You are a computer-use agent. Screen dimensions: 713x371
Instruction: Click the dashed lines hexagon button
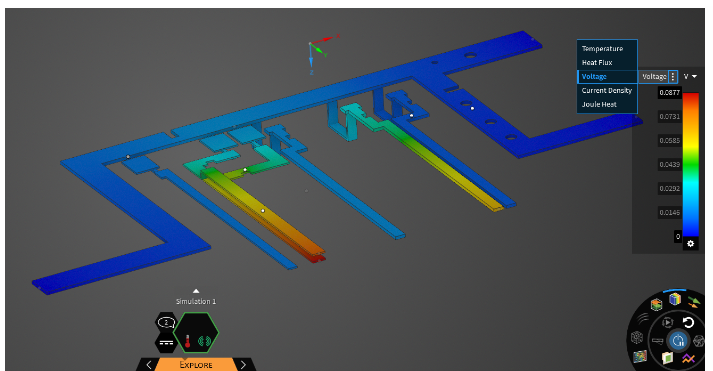(166, 343)
